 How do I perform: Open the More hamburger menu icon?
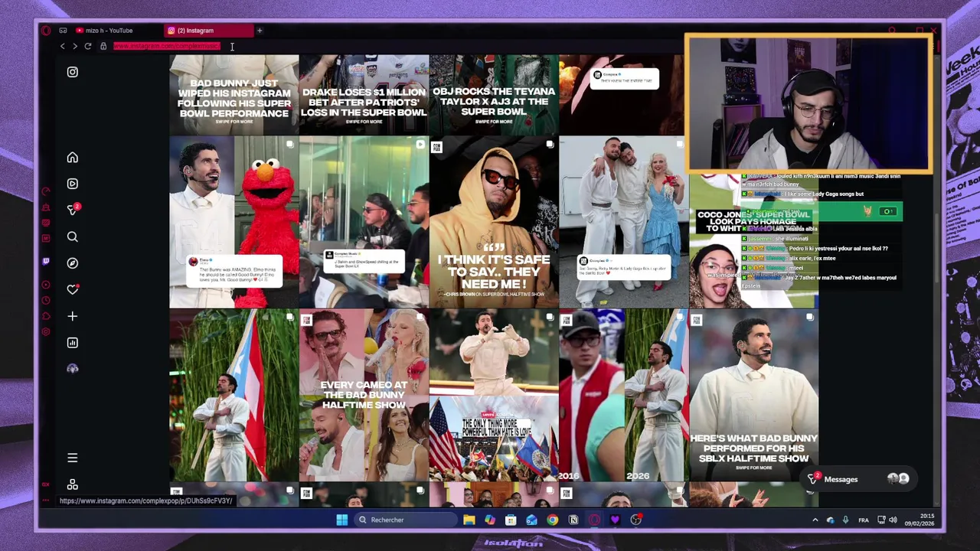pyautogui.click(x=72, y=458)
